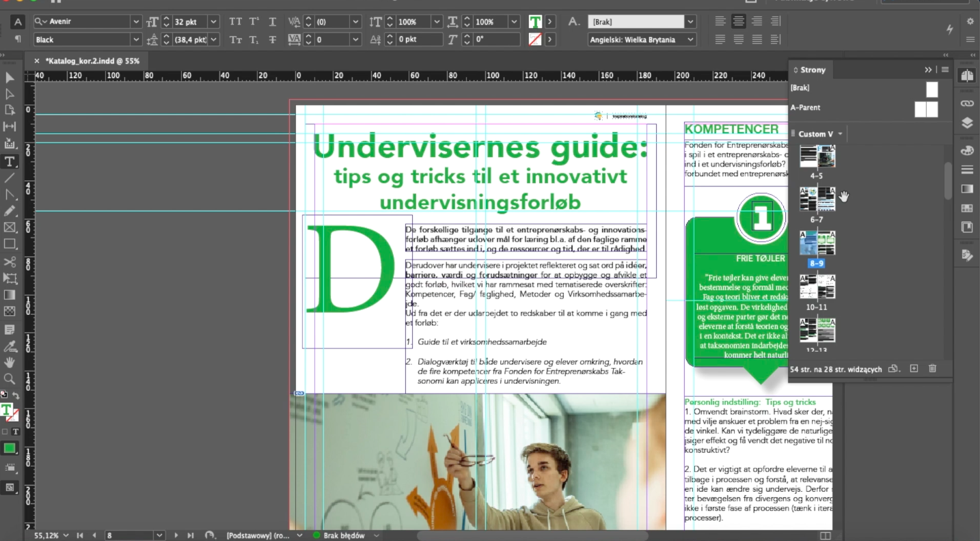Toggle Strikethrough formatting
This screenshot has height=541, width=980.
[273, 40]
